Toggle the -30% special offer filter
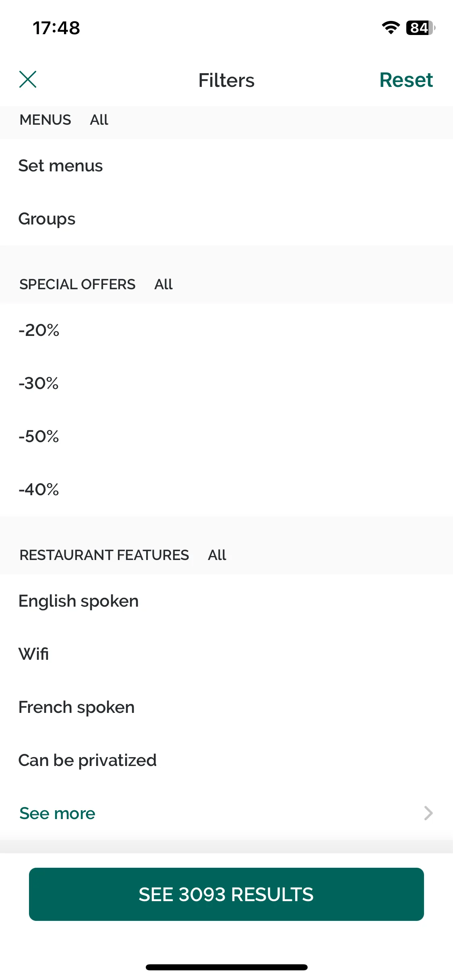The image size is (453, 980). point(226,383)
